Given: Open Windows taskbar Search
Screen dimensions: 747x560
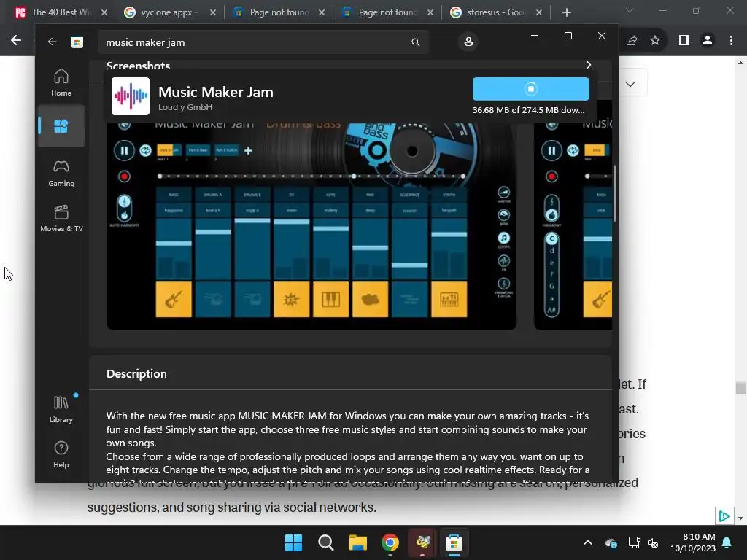Looking at the screenshot, I should 326,542.
